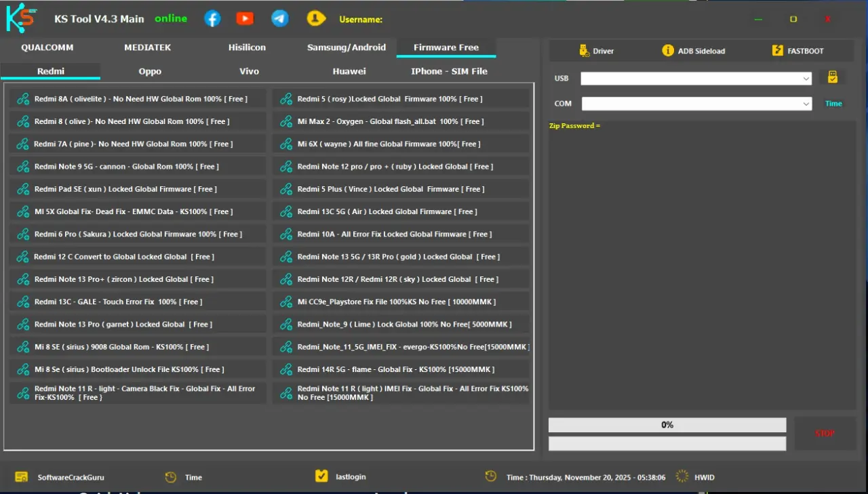Select Redmi Note 11 R Camera Black Fix
Image resolution: width=868 pixels, height=494 pixels.
coord(138,393)
